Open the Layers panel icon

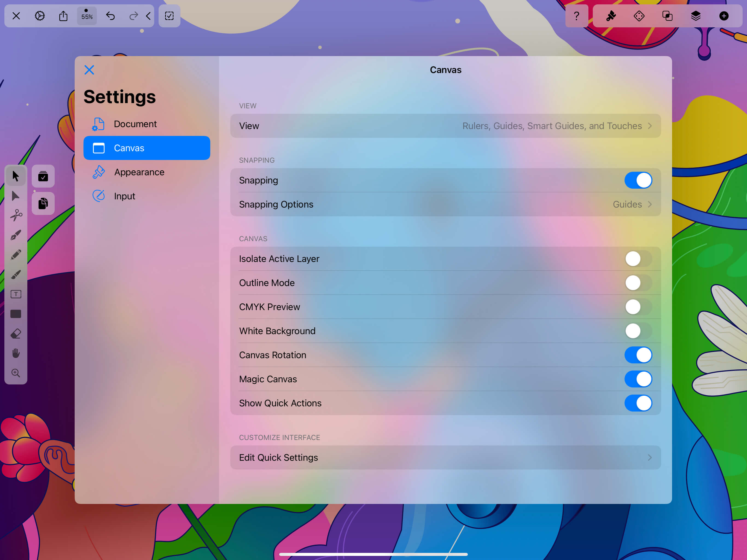695,16
